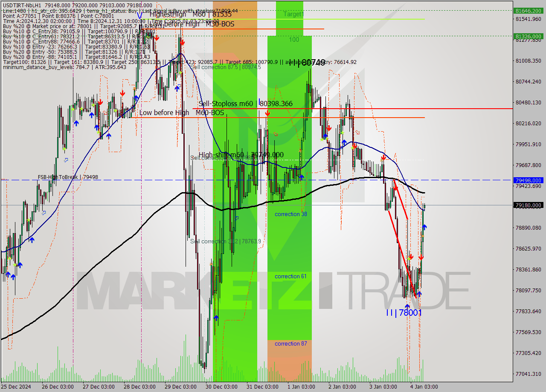Click the correction 87 label
This screenshot has height=392, width=546.
click(x=290, y=343)
